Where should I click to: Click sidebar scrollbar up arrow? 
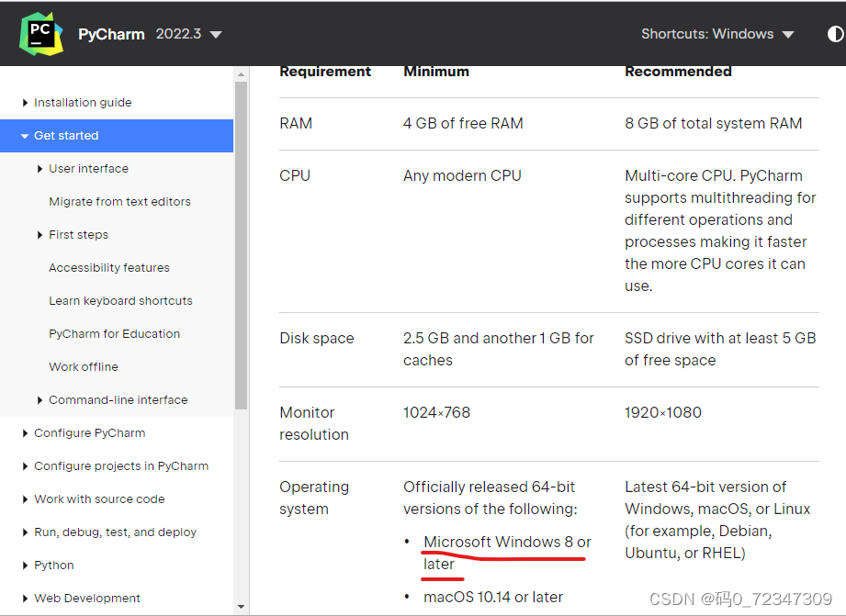pyautogui.click(x=242, y=74)
